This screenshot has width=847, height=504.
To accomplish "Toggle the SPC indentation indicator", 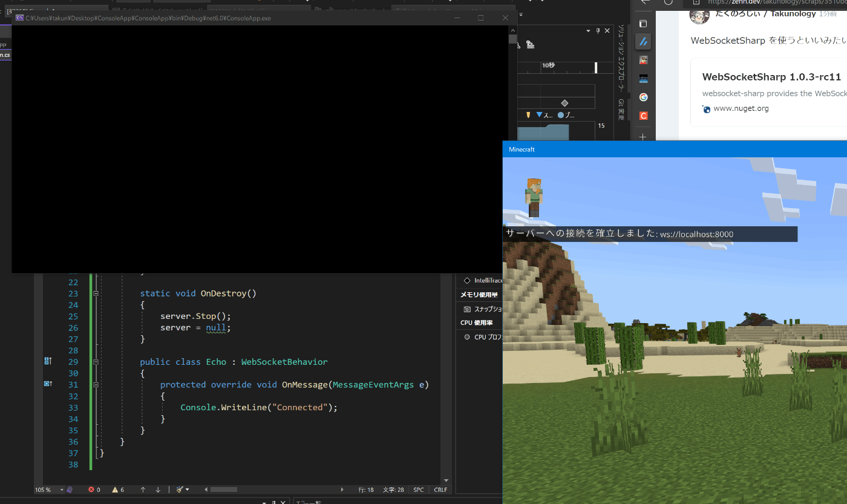I will click(x=419, y=489).
